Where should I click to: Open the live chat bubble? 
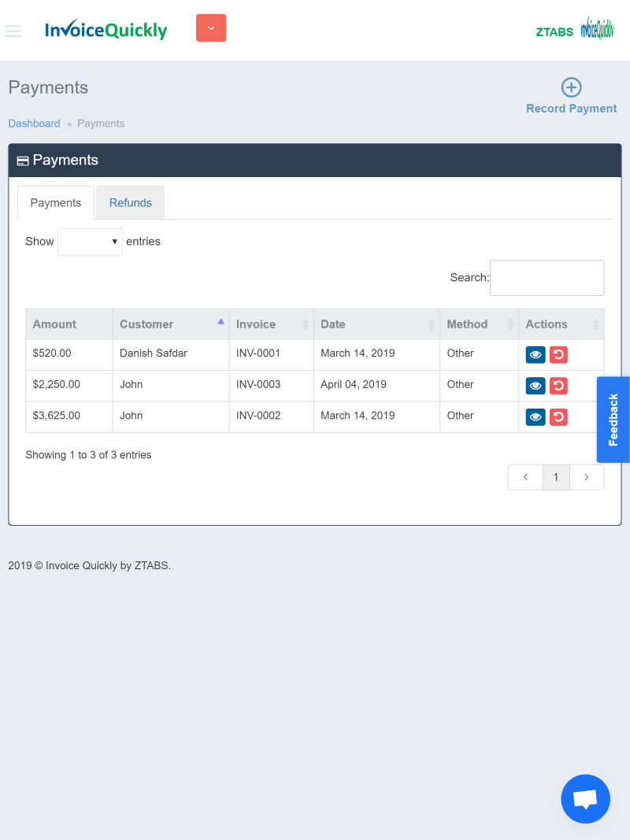coord(585,799)
